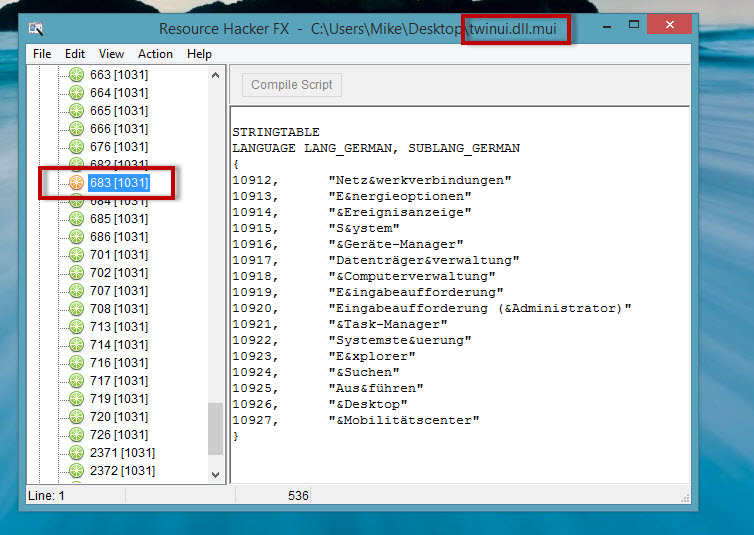Select tree item 702 [1031]
The image size is (754, 535).
(119, 273)
